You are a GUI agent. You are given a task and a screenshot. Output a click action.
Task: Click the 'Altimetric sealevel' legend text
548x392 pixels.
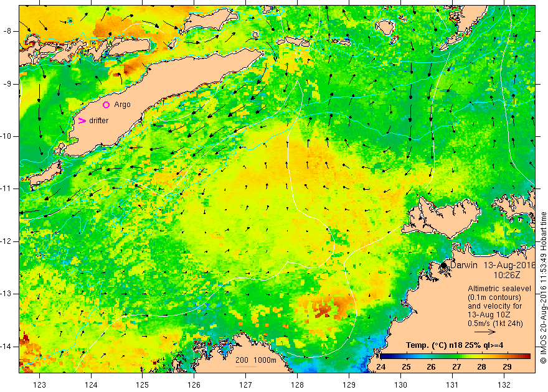[499, 289]
